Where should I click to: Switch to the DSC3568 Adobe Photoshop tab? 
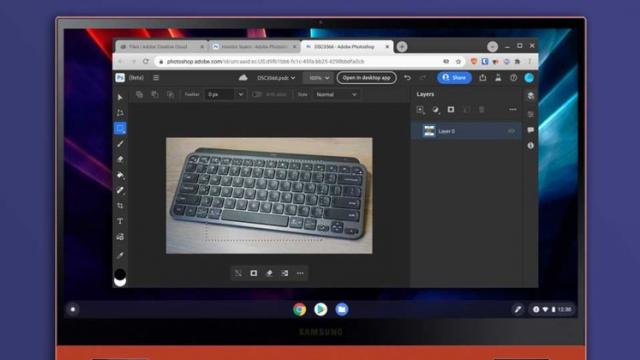coord(347,47)
